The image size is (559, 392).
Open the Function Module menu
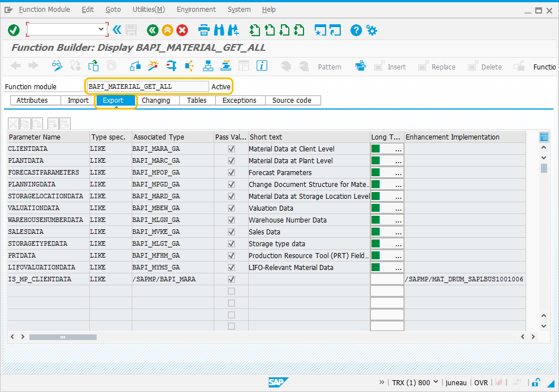tap(45, 10)
